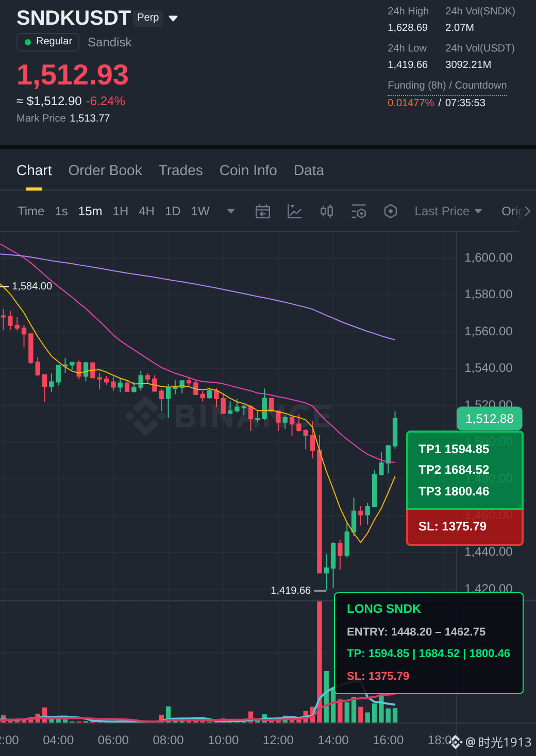Screen dimensions: 536x756
Task: Open the Last Price dropdown
Action: click(x=448, y=211)
